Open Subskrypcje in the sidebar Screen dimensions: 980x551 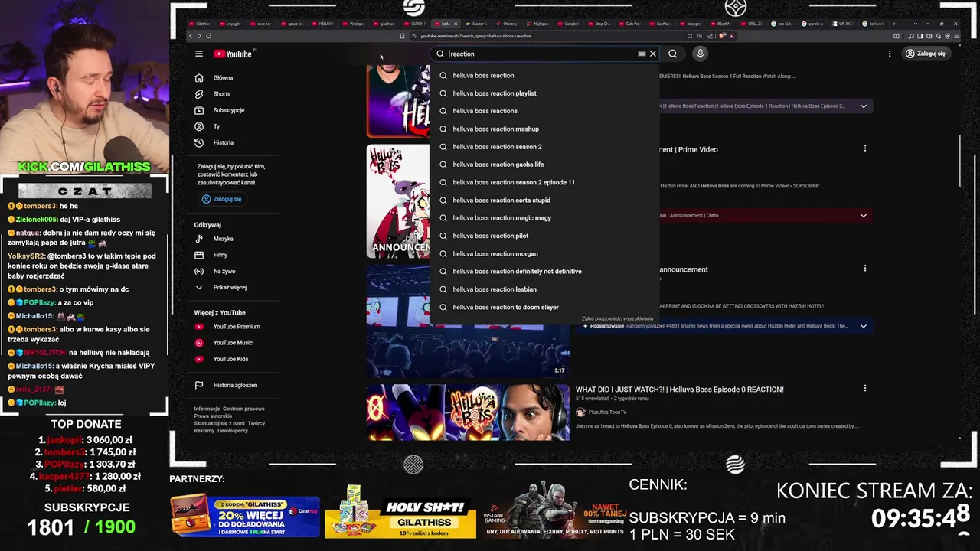(229, 110)
